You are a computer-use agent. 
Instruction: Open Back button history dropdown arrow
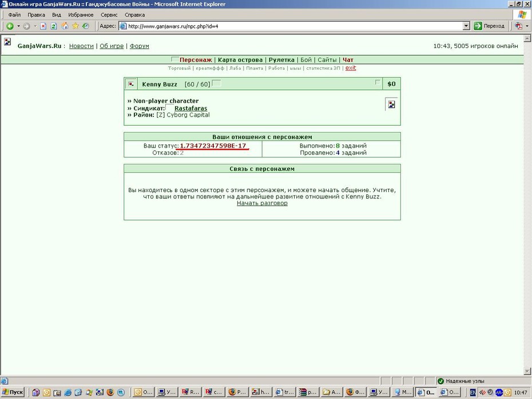[x=18, y=26]
